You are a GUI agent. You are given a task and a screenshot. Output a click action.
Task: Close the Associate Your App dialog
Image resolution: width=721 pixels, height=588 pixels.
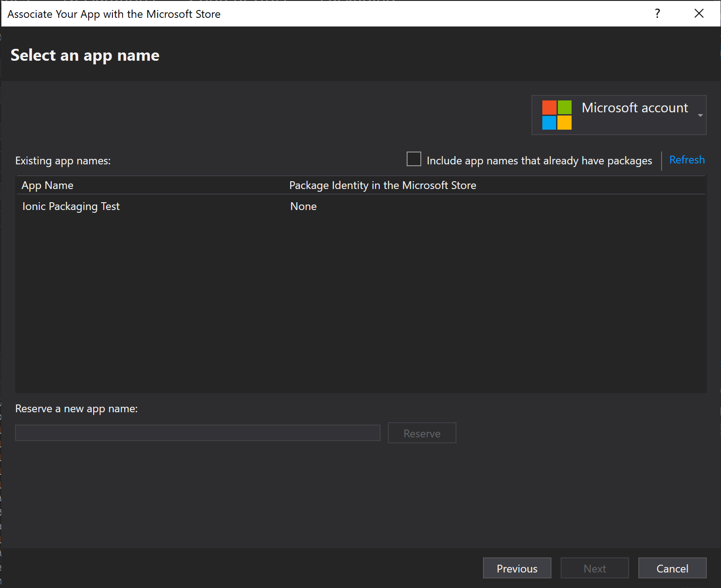tap(699, 14)
